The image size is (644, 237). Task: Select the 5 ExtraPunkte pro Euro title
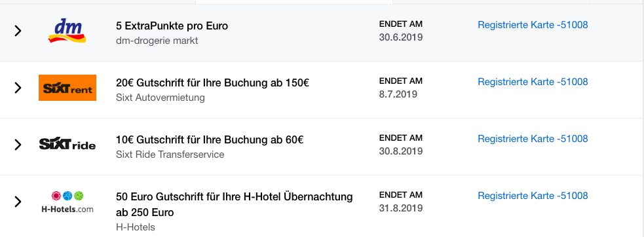pyautogui.click(x=172, y=26)
